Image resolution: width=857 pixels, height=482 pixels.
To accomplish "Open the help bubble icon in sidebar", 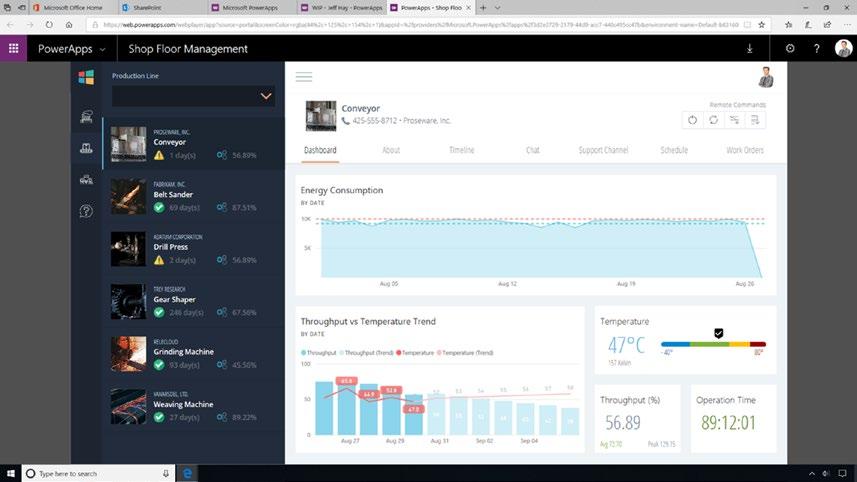I will (x=86, y=211).
